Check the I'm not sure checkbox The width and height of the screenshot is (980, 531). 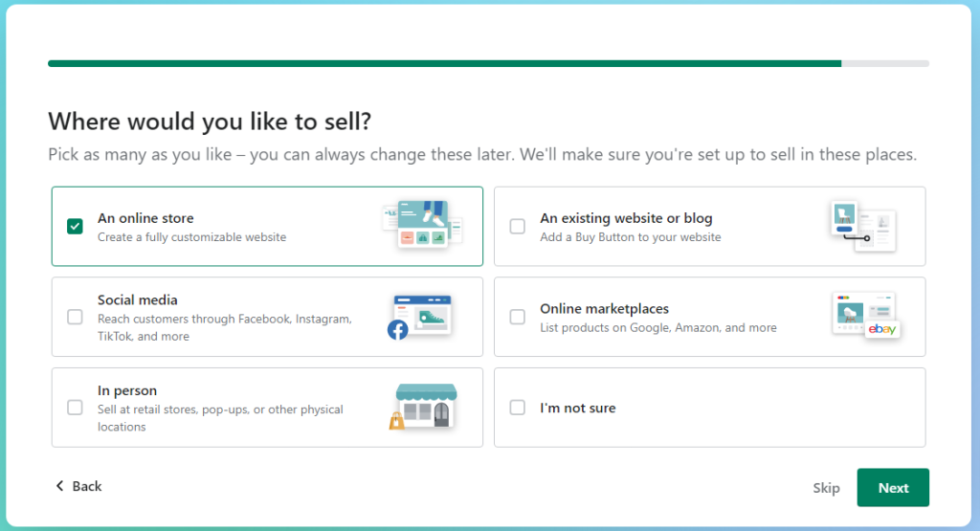click(x=518, y=408)
